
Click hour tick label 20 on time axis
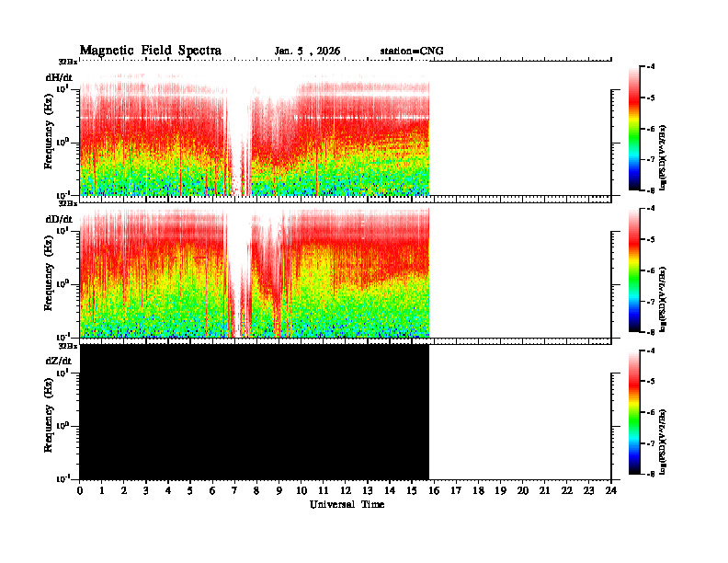tap(523, 491)
